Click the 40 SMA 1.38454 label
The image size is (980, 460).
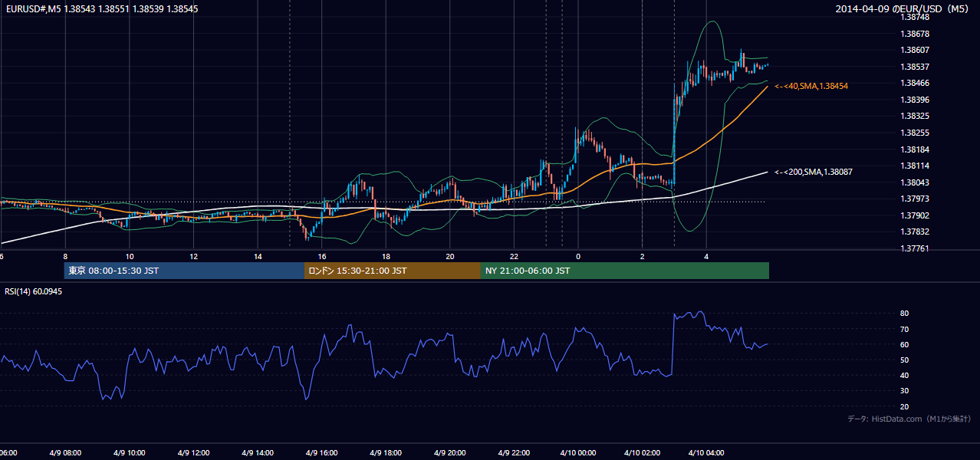click(811, 87)
